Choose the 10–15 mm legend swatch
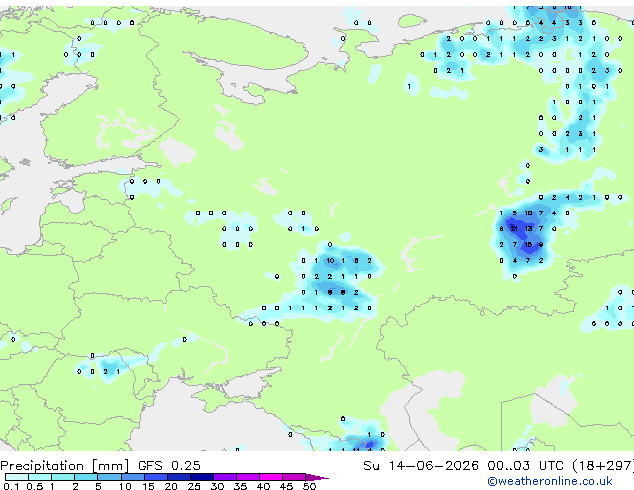 pos(132,477)
